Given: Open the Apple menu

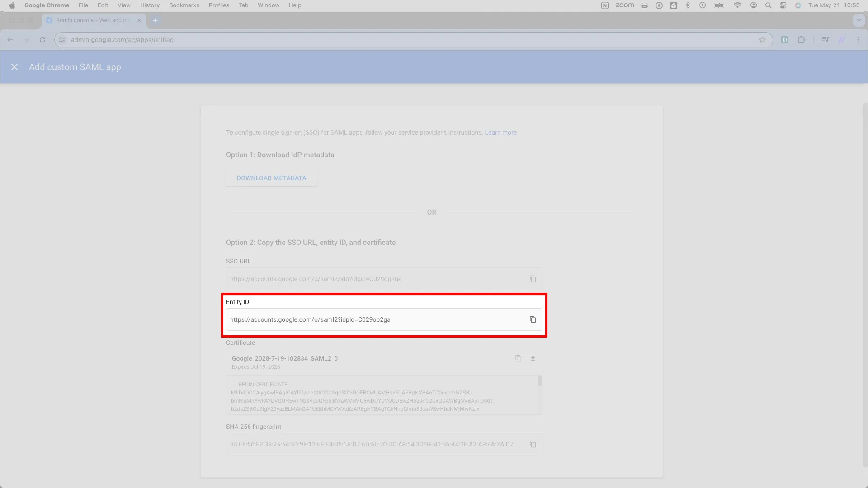Looking at the screenshot, I should click(12, 5).
